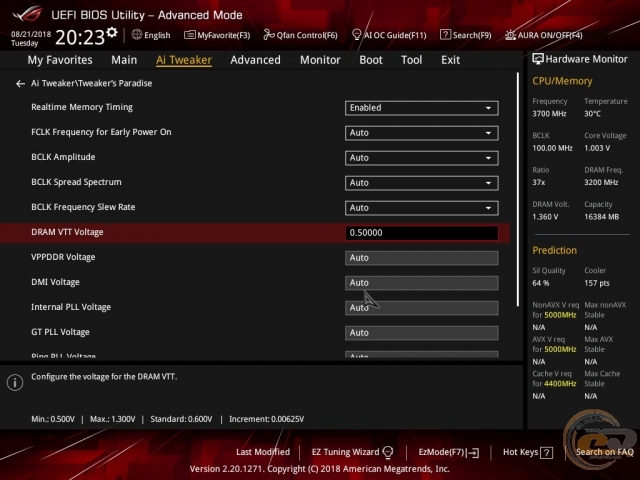Open the EZ Tuning Wizard
The width and height of the screenshot is (640, 480).
point(352,452)
